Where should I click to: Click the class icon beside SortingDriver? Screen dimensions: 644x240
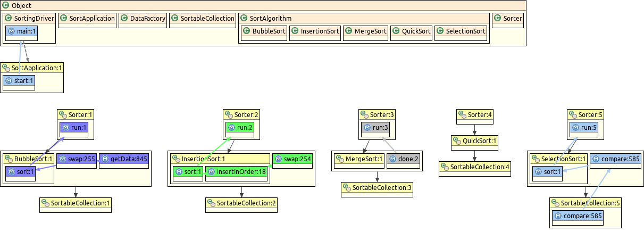(9, 18)
